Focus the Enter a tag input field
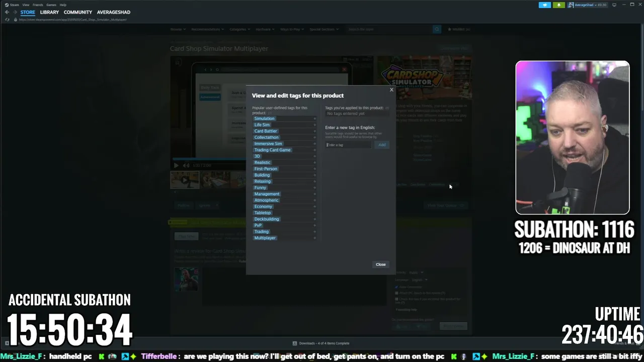The width and height of the screenshot is (644, 362). (x=348, y=145)
